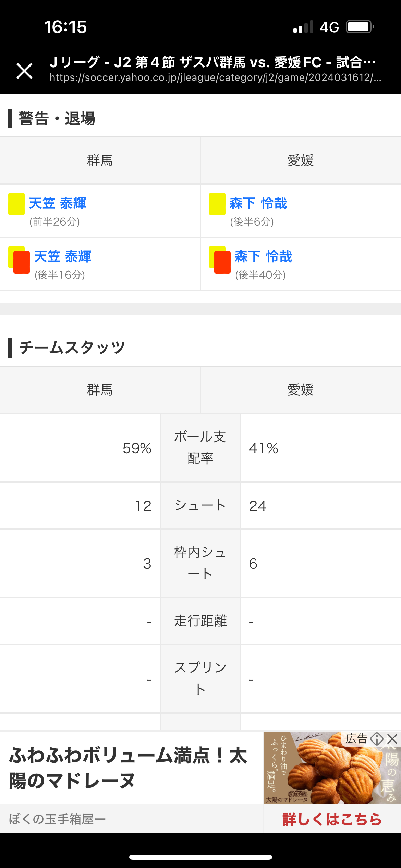
Task: Tap the シュート stat row label
Action: (x=200, y=505)
